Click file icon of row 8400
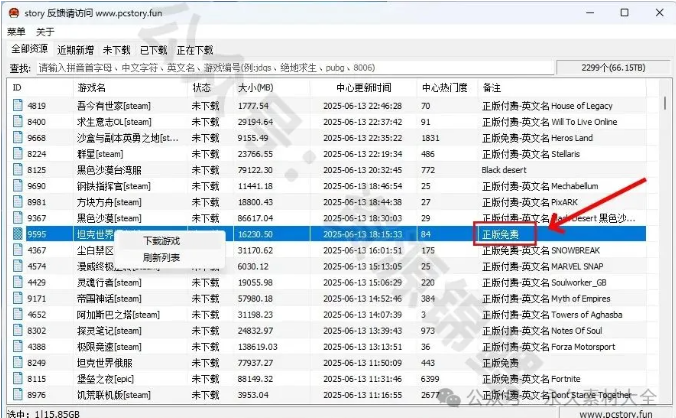Viewport: 676px width, 418px height. [18, 121]
